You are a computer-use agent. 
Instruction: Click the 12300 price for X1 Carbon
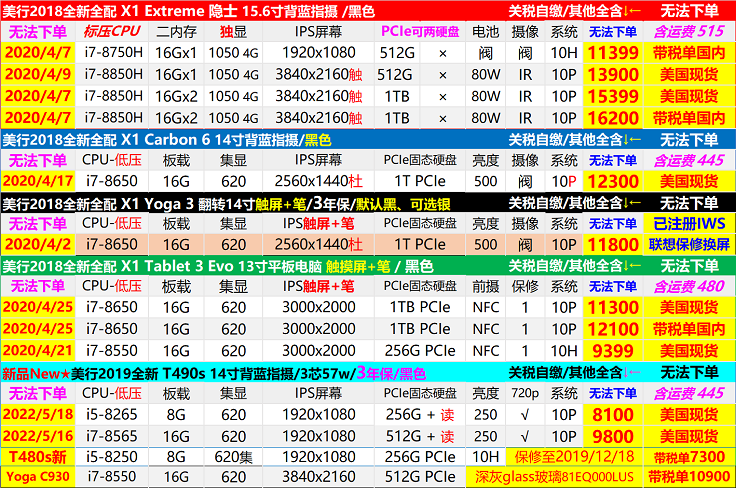pyautogui.click(x=612, y=181)
